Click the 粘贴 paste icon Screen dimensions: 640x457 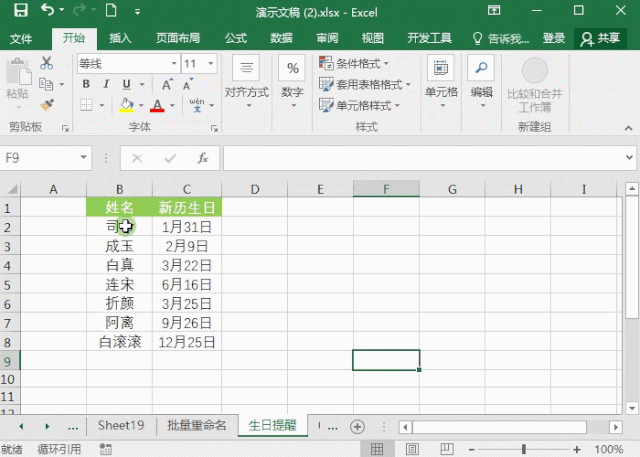18,72
